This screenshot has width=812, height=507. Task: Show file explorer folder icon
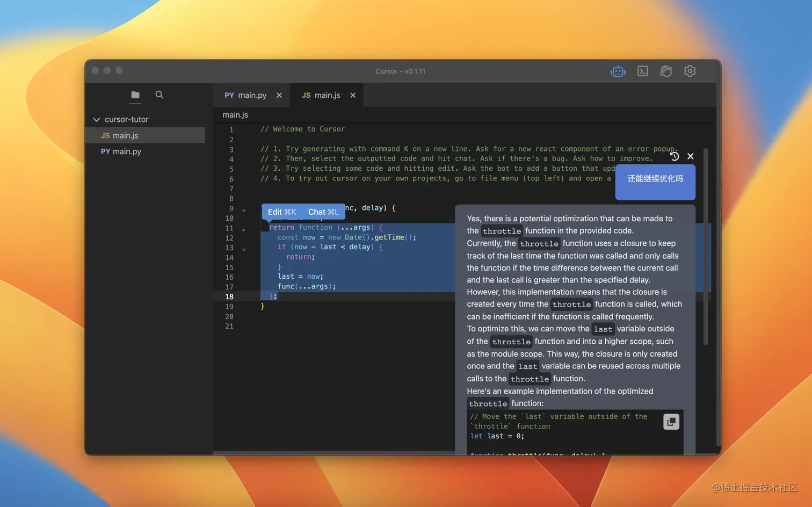click(x=135, y=95)
